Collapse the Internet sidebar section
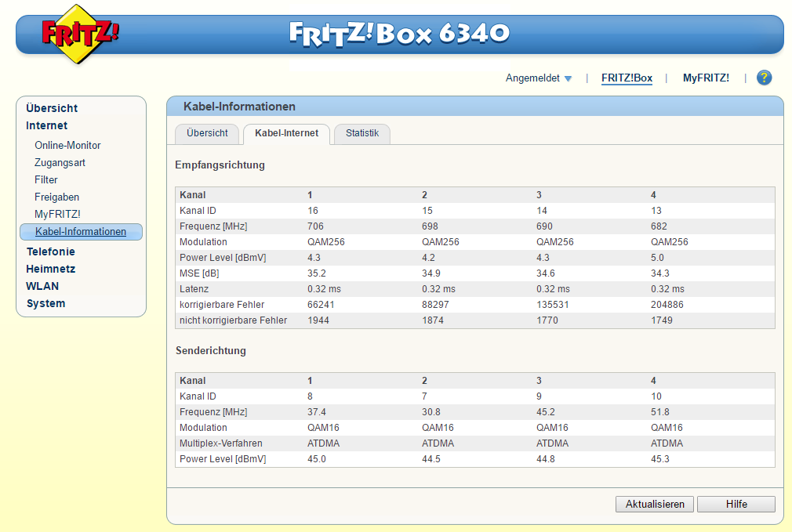The height and width of the screenshot is (532, 792). [46, 125]
